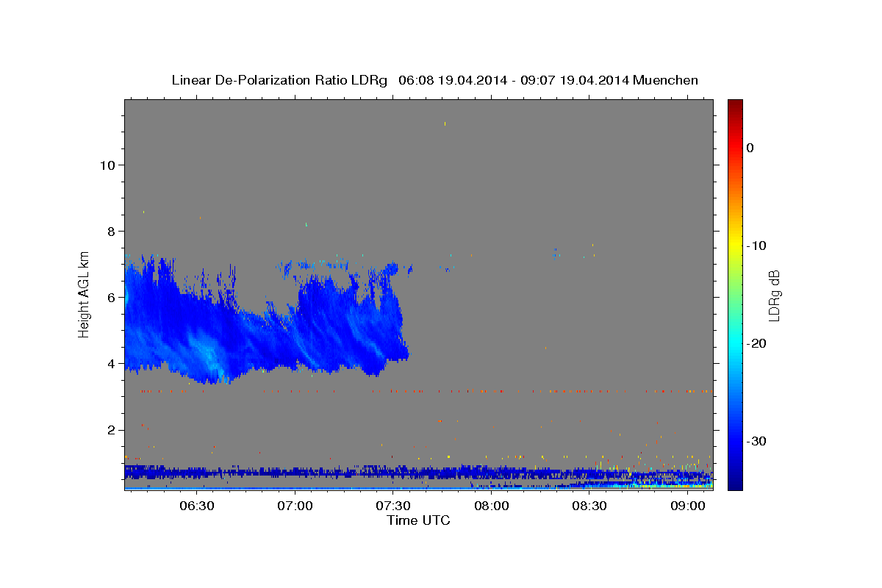
Task: Click the height tick label 4
Action: coord(111,363)
